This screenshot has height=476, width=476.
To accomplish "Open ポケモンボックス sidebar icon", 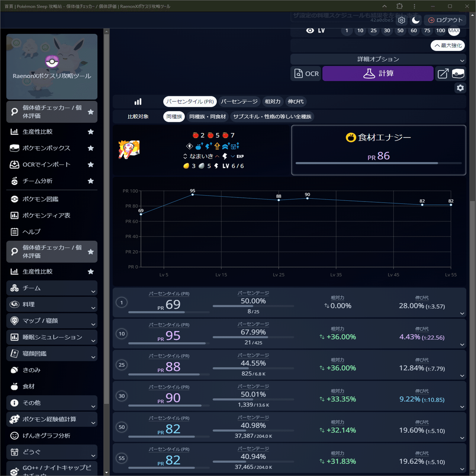I will (x=15, y=148).
